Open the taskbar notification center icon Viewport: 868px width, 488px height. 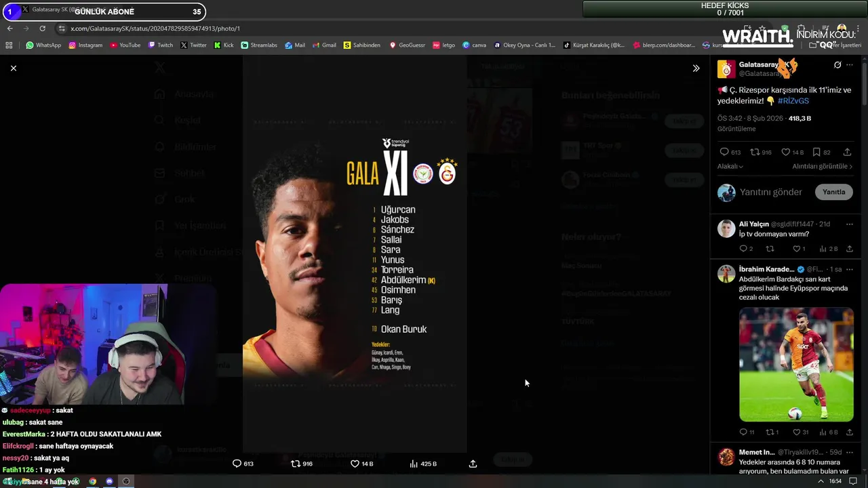[x=853, y=481]
